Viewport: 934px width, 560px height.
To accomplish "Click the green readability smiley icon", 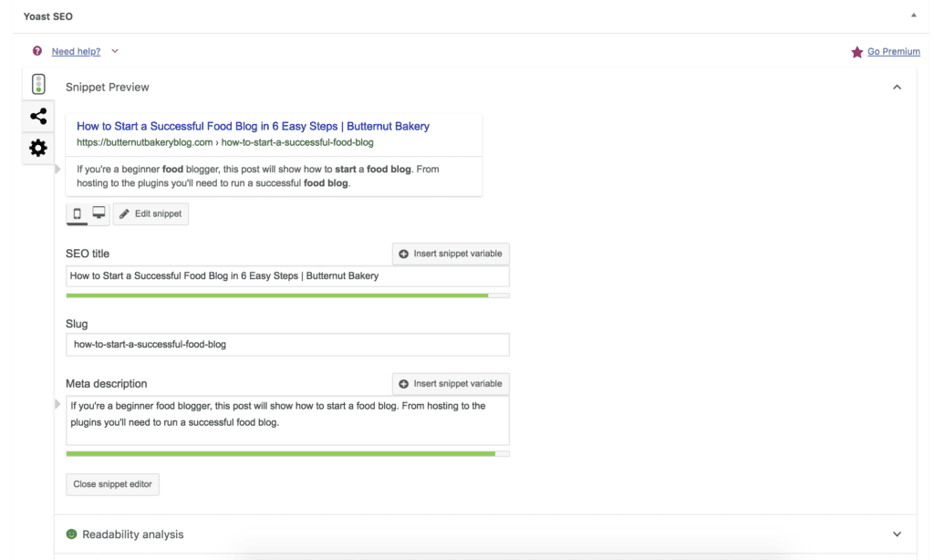I will 71,534.
